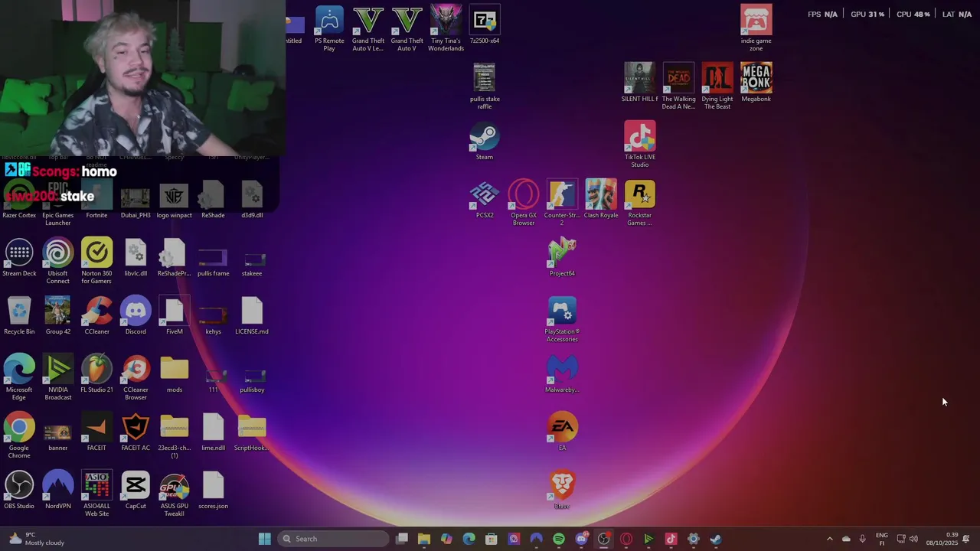Show hidden system tray icons
The width and height of the screenshot is (980, 551).
pyautogui.click(x=829, y=539)
